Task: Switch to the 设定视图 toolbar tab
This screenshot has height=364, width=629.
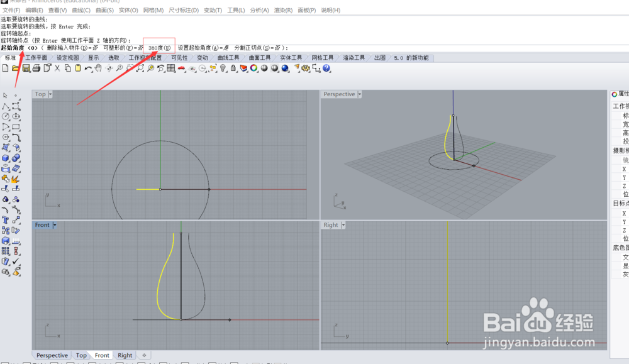Action: 67,58
